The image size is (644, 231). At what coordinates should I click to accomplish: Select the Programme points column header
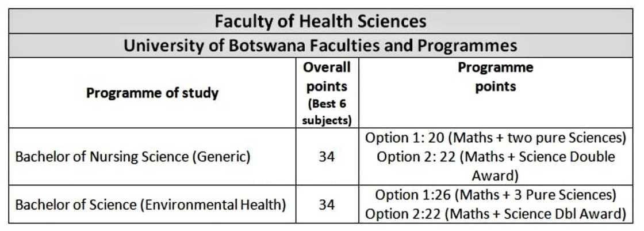click(495, 77)
